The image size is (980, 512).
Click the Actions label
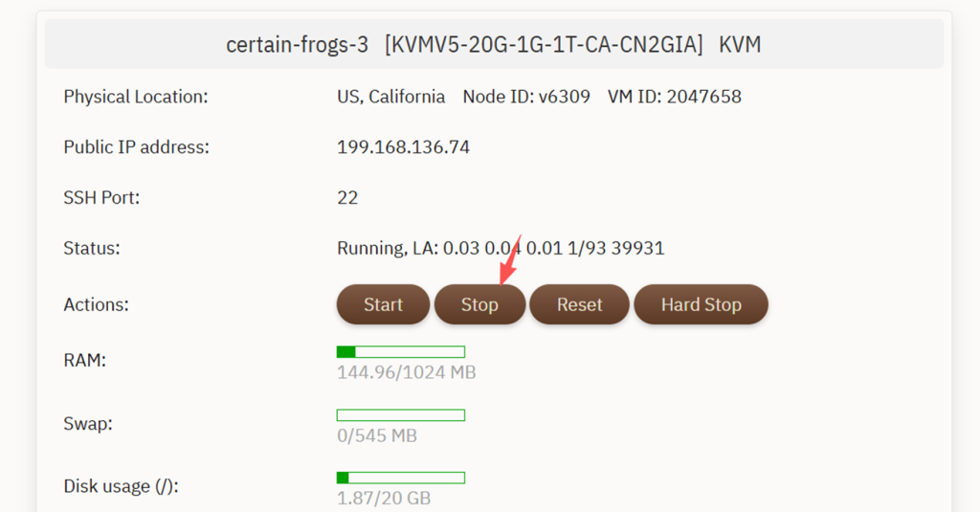pyautogui.click(x=96, y=304)
